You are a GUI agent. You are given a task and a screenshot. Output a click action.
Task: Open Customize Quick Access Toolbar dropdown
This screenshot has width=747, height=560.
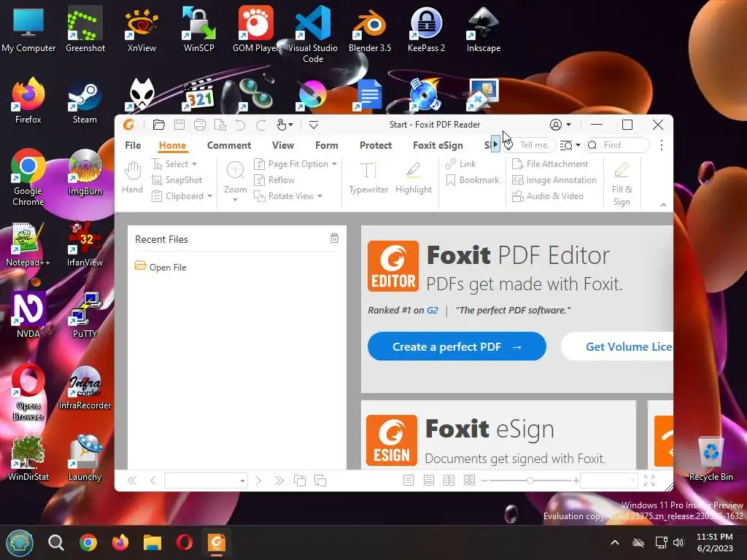pyautogui.click(x=314, y=125)
